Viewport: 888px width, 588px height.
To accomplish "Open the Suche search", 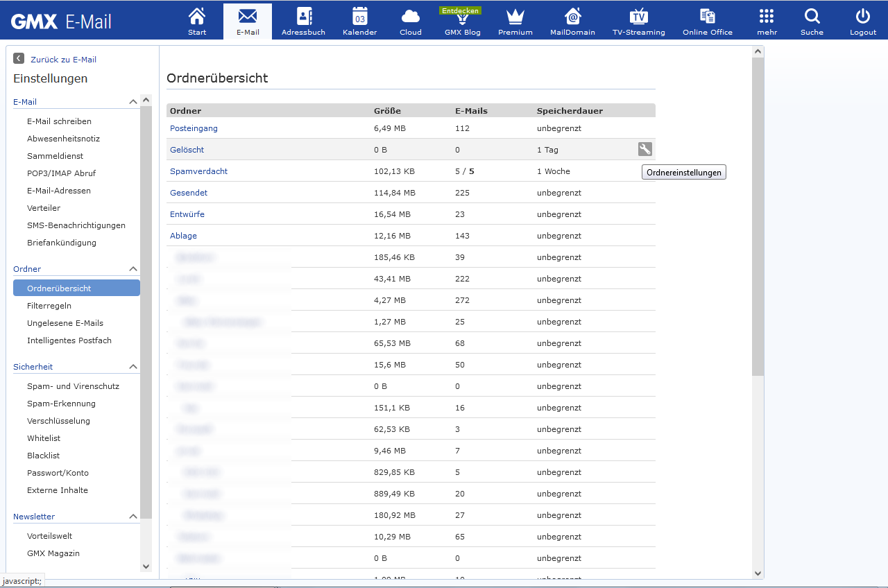I will (812, 21).
